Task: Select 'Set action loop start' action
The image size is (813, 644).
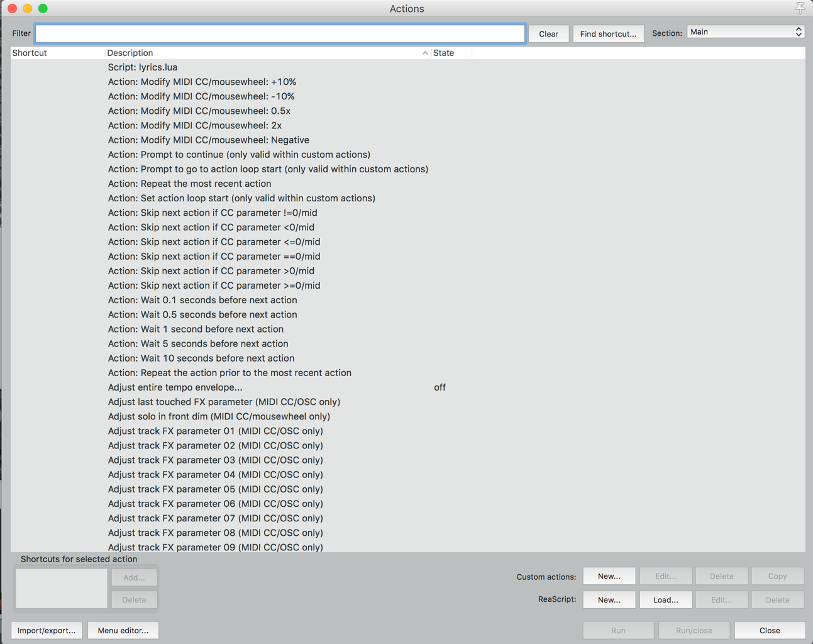Action: tap(407, 198)
